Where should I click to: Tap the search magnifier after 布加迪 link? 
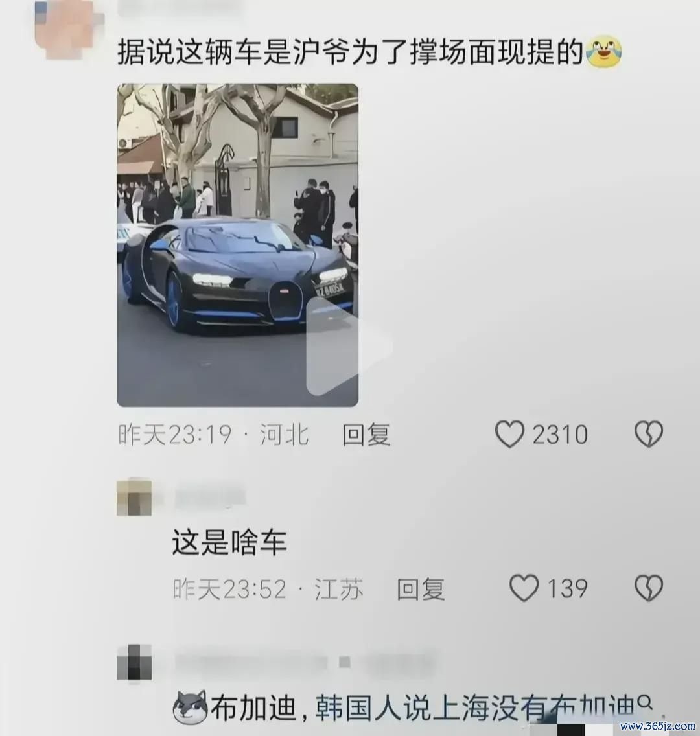click(646, 704)
